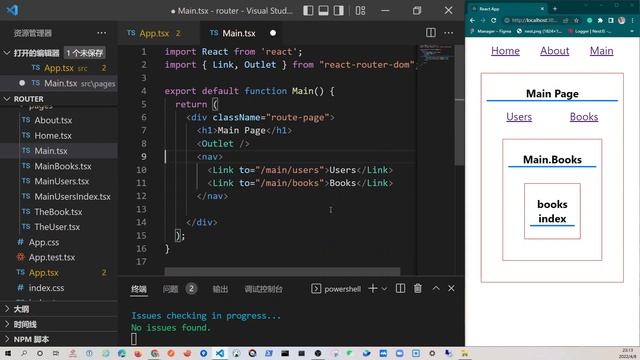
Task: Place cursor on line 9 nav tag
Action: 210,157
